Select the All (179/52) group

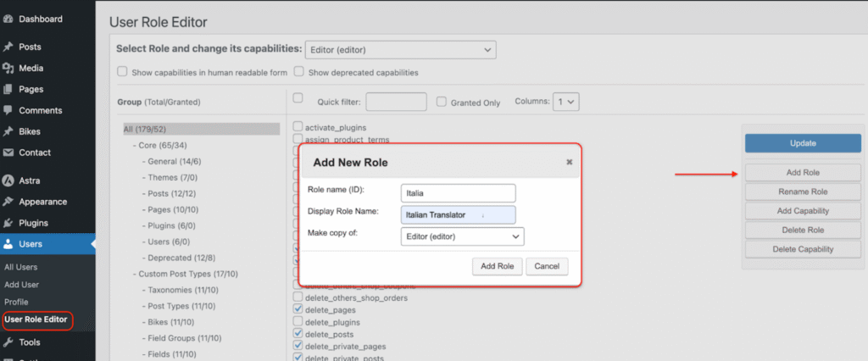(x=202, y=129)
